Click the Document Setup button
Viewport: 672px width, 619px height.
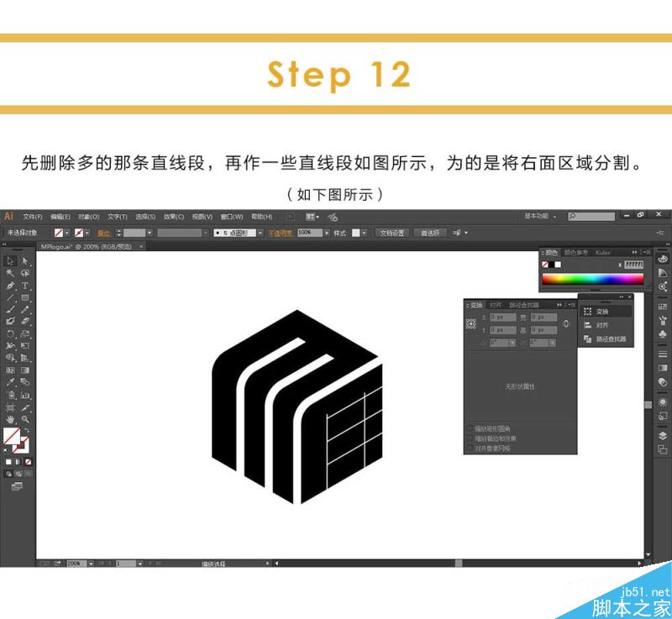[x=392, y=233]
